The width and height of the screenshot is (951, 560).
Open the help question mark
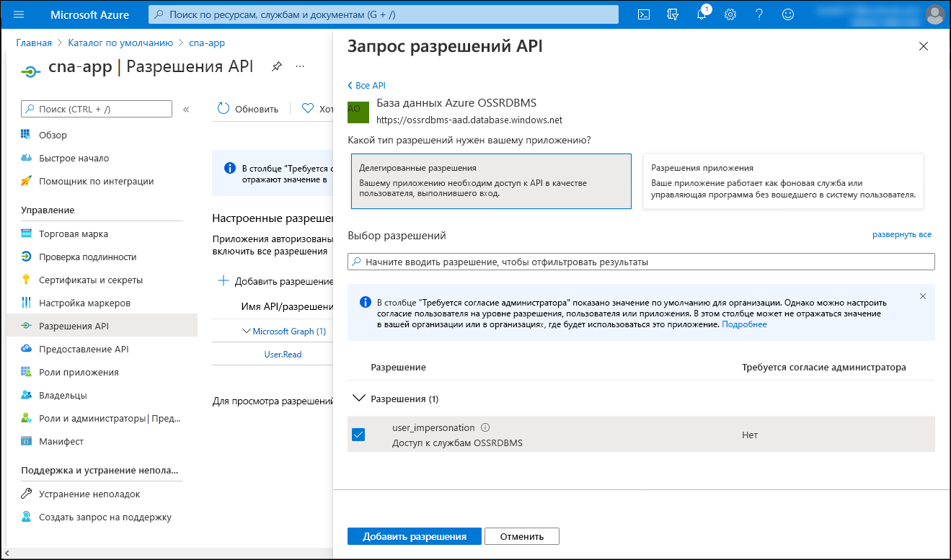pyautogui.click(x=759, y=14)
